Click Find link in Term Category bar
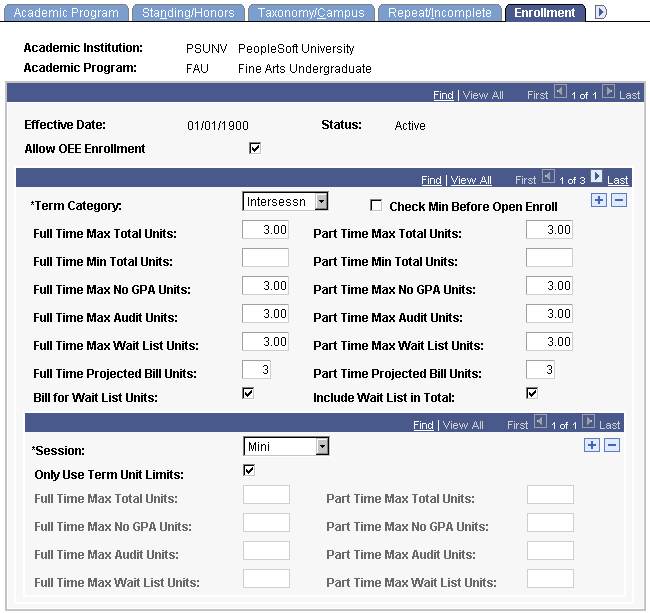 (431, 180)
